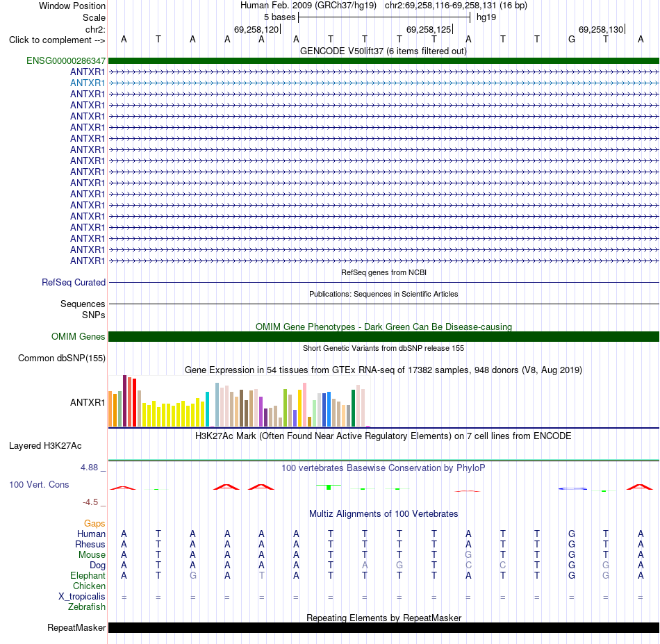The width and height of the screenshot is (660, 644).
Task: Click the Elephant species label
Action: click(x=88, y=575)
